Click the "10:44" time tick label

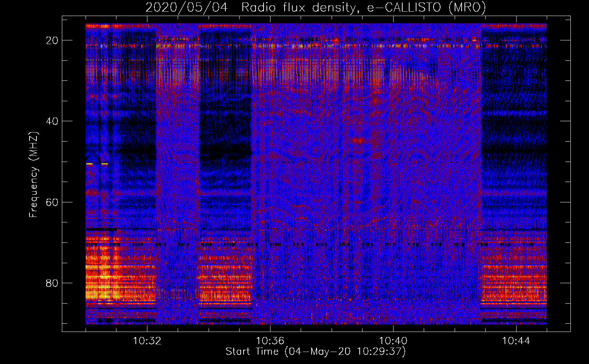(516, 341)
